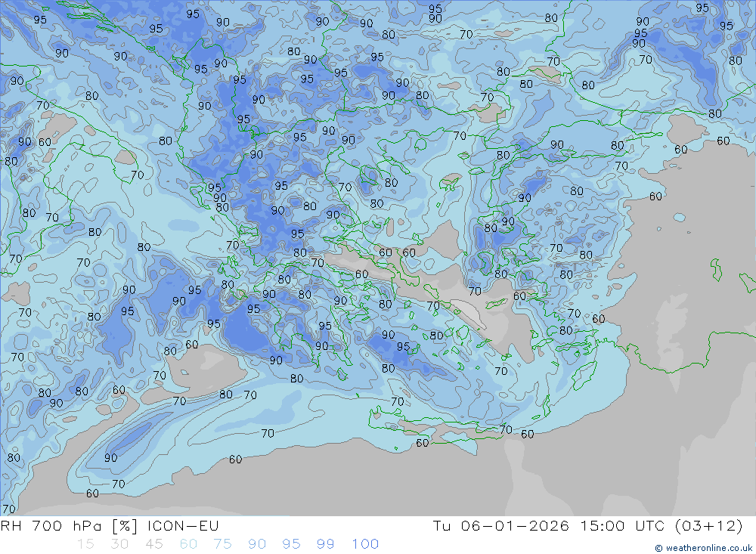Click legend value 100

coord(365,544)
